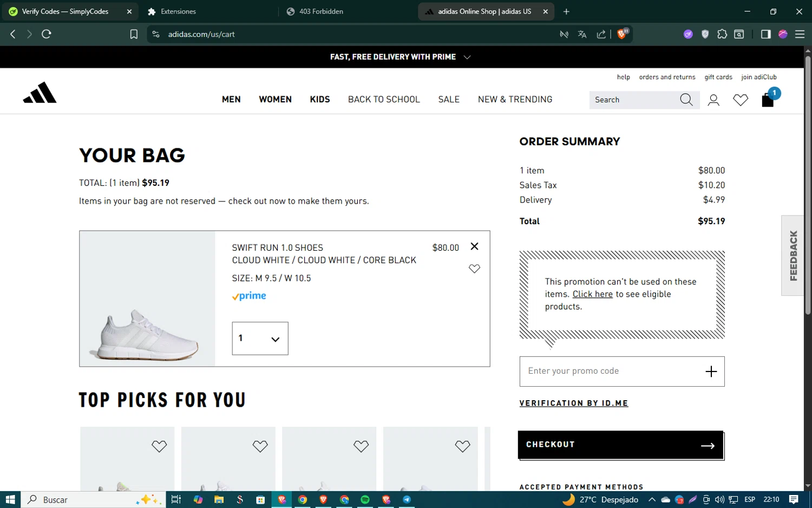This screenshot has width=812, height=508.
Task: Favorite the fourth Top Picks product
Action: (x=462, y=446)
